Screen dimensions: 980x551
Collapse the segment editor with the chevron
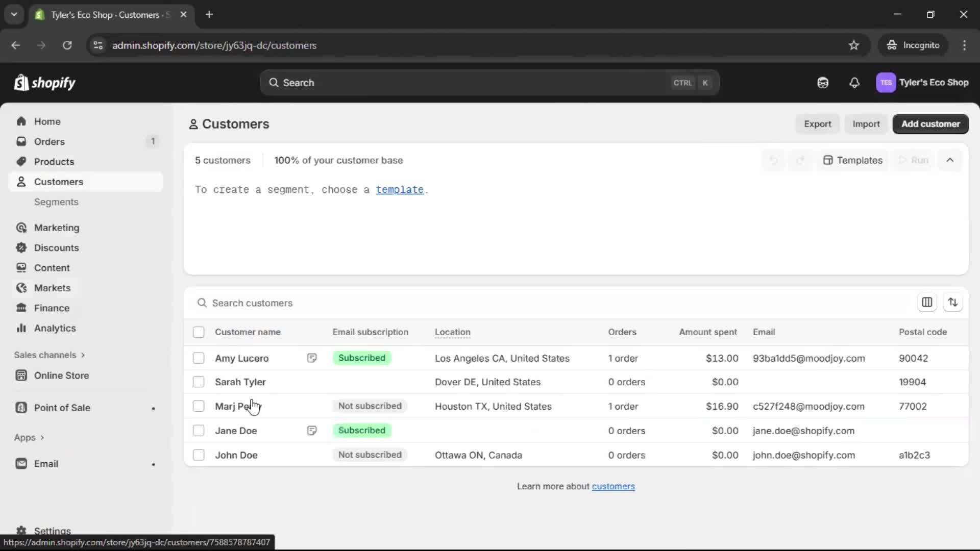pos(950,160)
